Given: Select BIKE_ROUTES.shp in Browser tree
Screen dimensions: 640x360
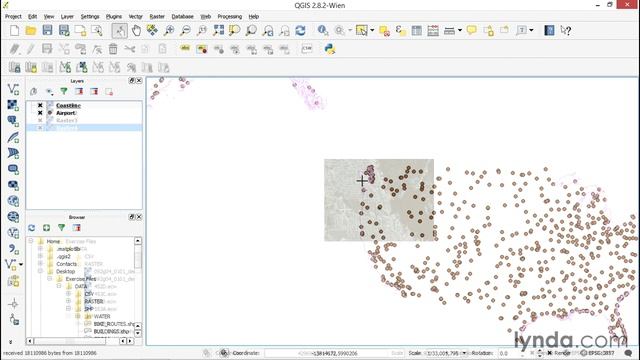Looking at the screenshot, I should (x=114, y=324).
